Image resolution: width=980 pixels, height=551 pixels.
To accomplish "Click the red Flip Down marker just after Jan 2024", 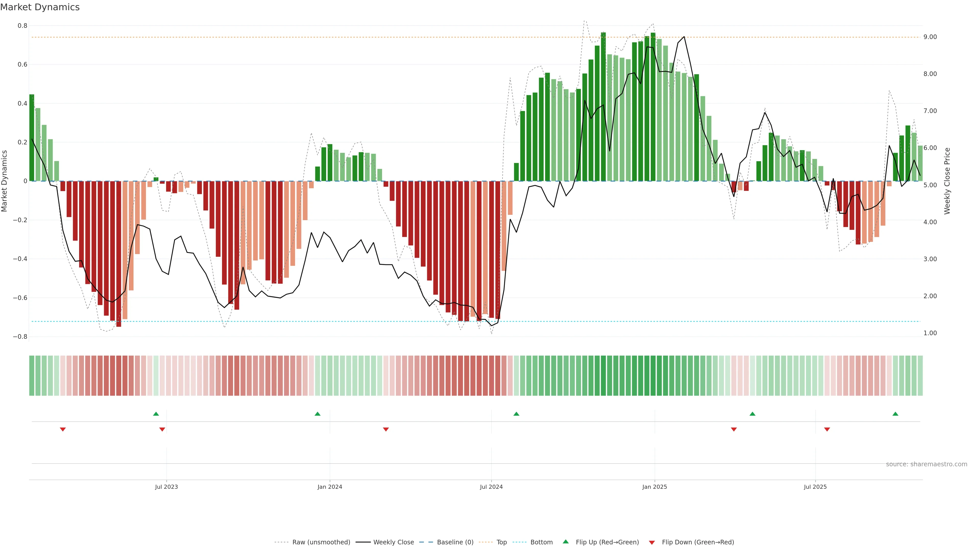I will point(386,429).
